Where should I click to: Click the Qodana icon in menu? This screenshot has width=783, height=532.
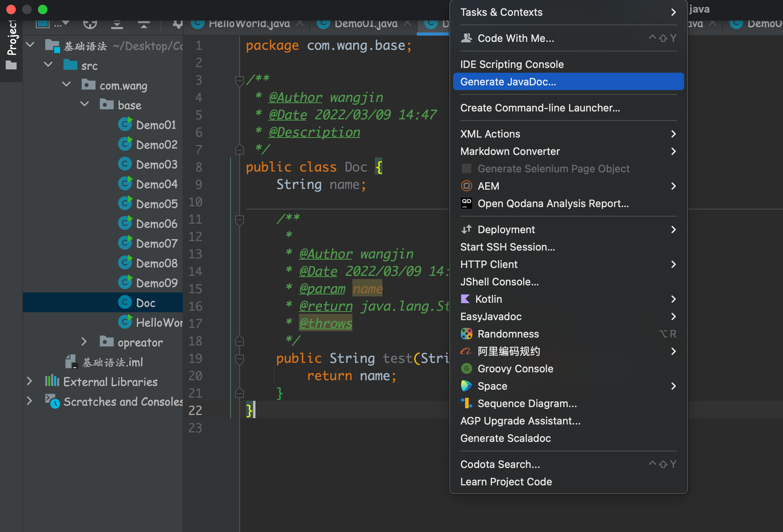click(x=467, y=204)
